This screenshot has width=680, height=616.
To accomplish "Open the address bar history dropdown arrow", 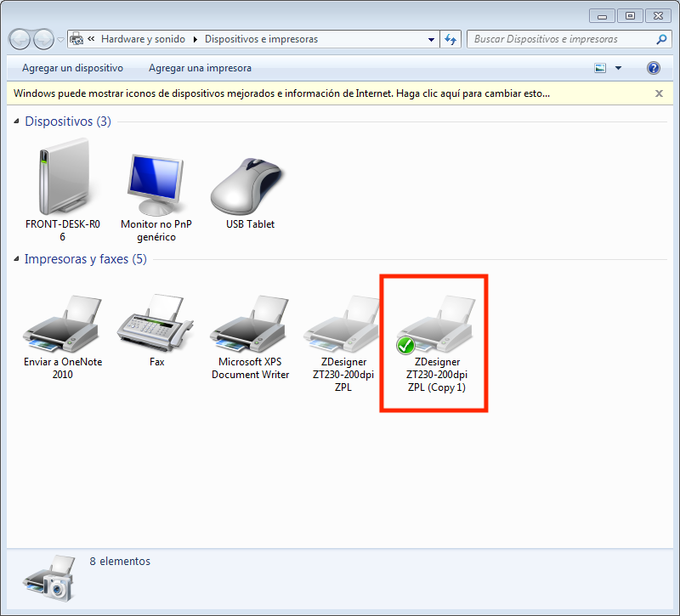I will point(431,39).
